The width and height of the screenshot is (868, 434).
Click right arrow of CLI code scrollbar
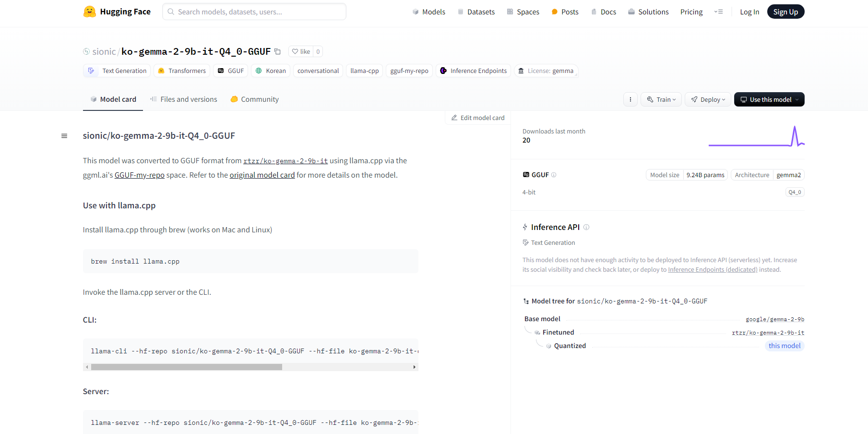point(415,367)
